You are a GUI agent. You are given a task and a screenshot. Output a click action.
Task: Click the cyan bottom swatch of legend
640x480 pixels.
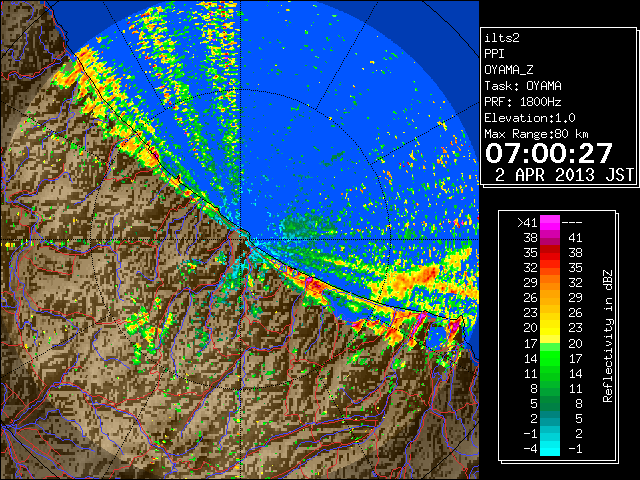pos(550,448)
